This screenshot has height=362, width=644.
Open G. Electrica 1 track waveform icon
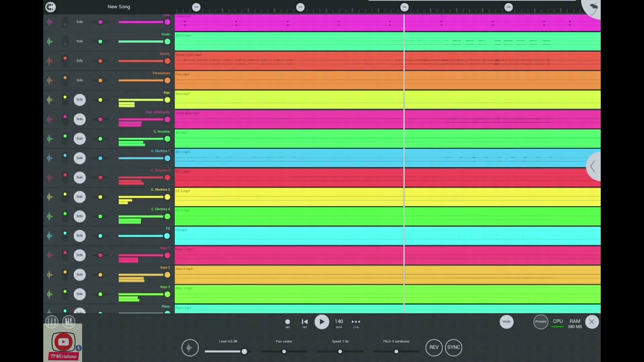(x=49, y=158)
